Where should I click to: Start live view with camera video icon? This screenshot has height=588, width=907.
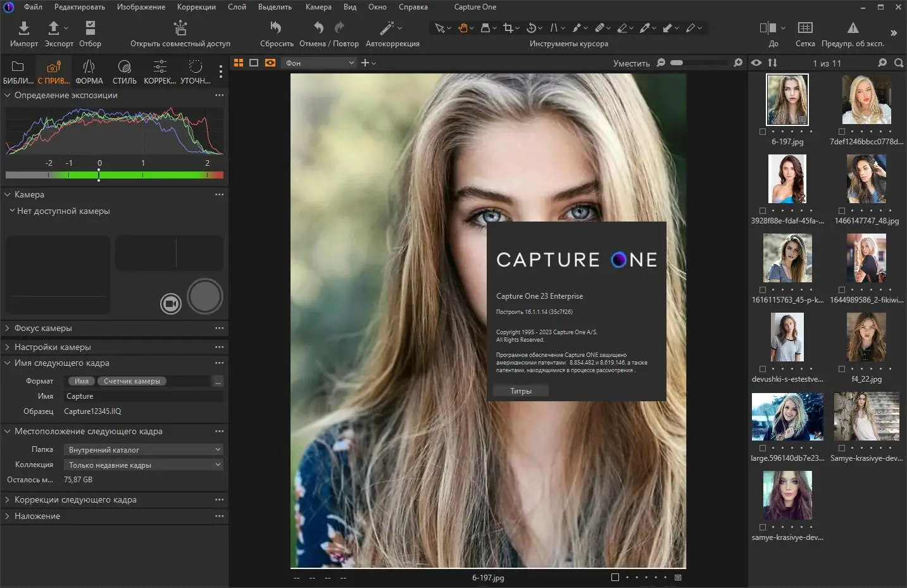[170, 304]
